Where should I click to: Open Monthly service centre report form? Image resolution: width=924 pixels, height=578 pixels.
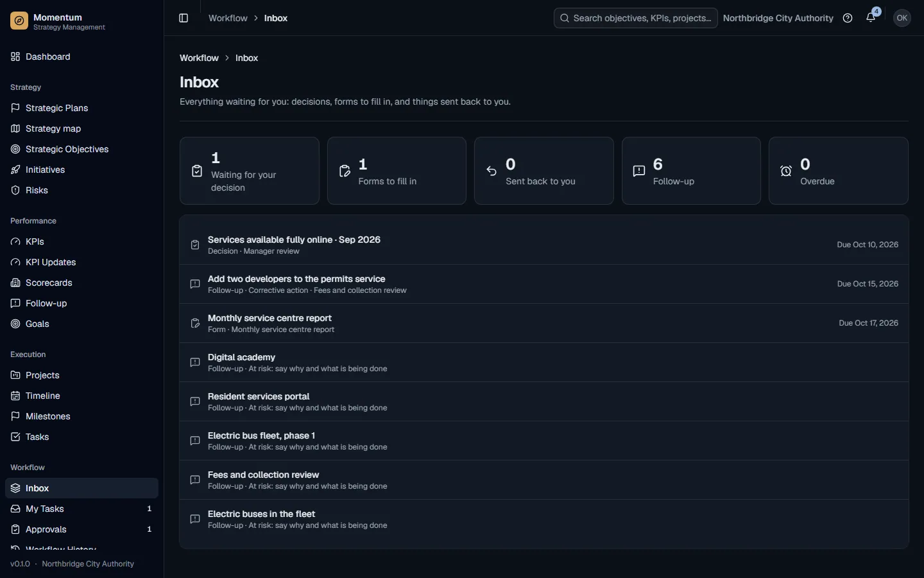click(544, 323)
